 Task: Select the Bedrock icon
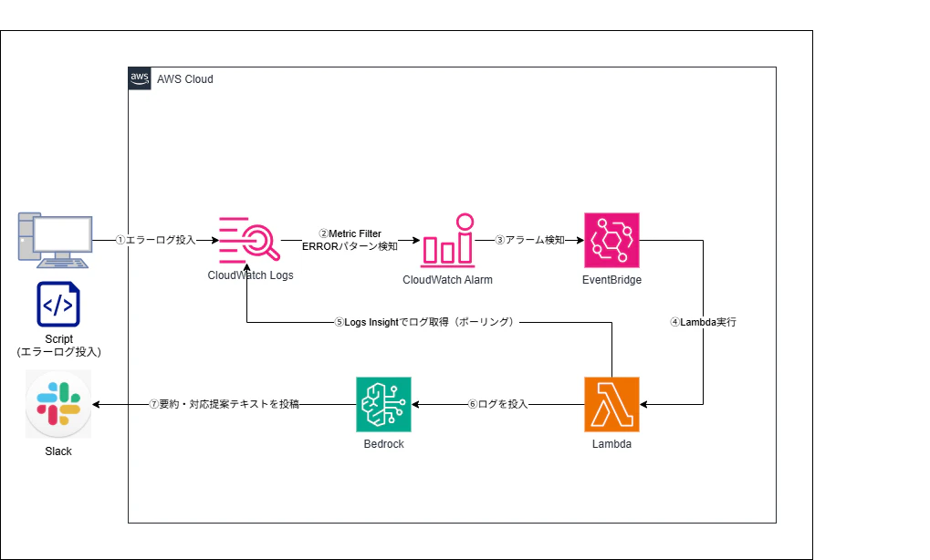click(383, 404)
